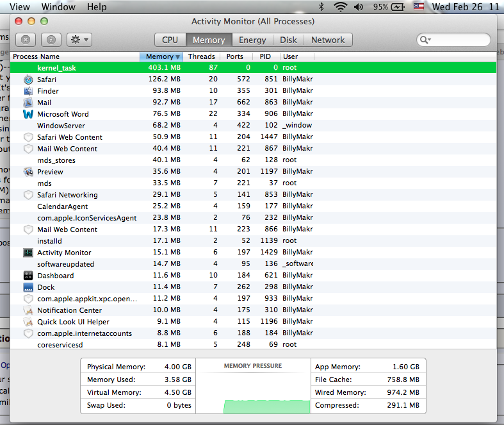
Task: Open the Wi-Fi status menu
Action: [x=341, y=7]
